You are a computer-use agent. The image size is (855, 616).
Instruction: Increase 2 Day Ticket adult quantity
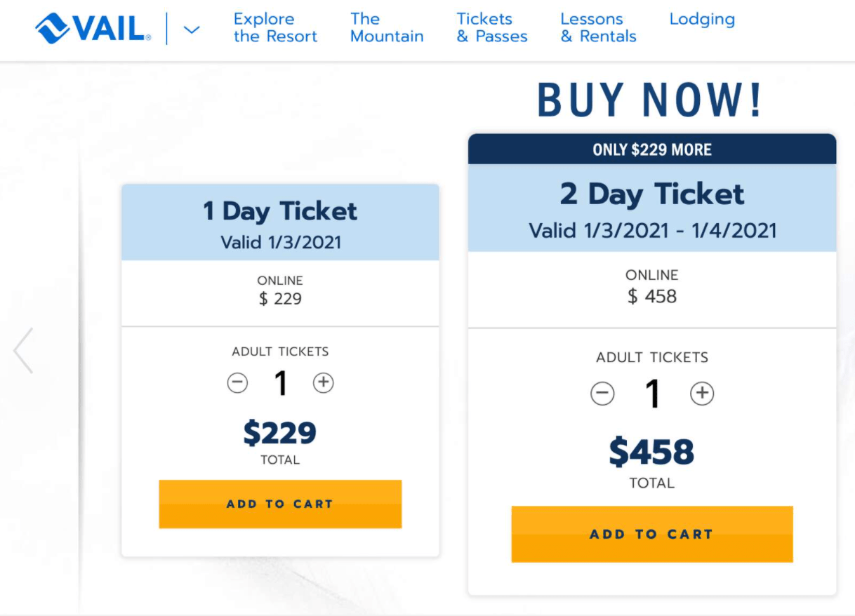[701, 394]
